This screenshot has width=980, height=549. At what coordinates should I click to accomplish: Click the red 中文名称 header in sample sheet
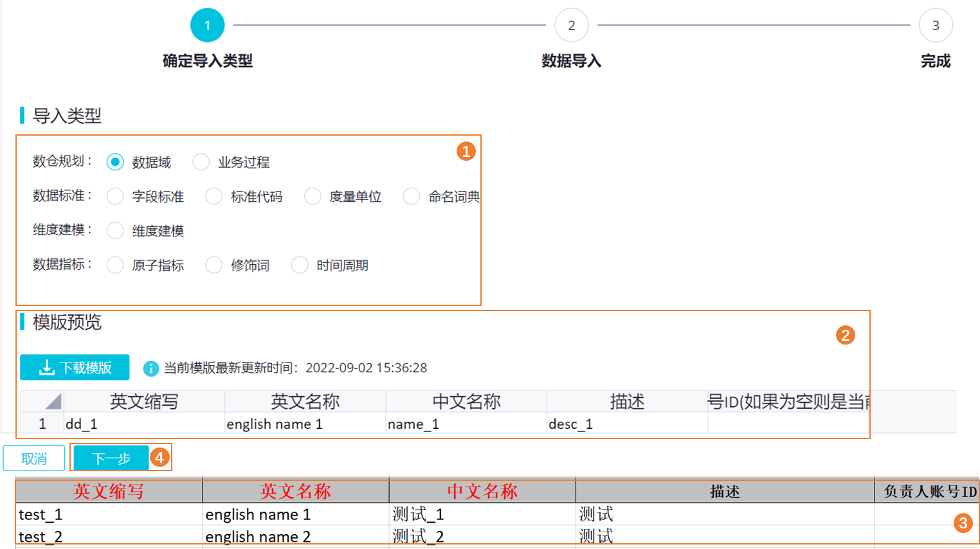(482, 491)
